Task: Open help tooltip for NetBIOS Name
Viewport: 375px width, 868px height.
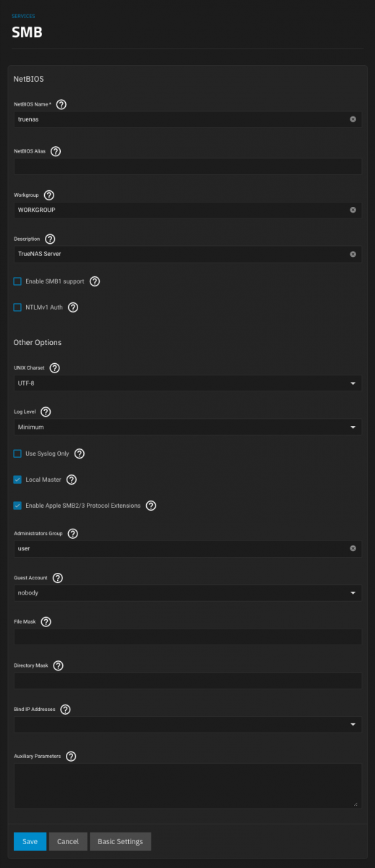Action: coord(61,105)
